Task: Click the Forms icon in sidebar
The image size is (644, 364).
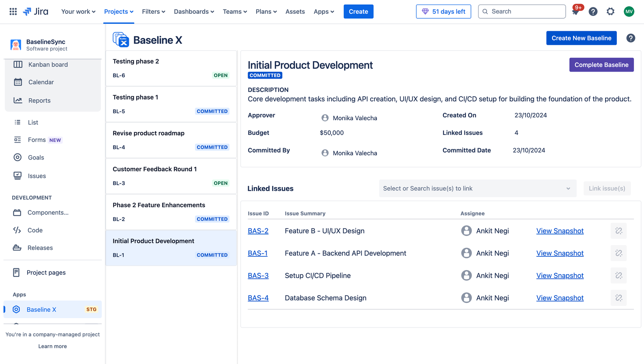Action: click(x=17, y=140)
